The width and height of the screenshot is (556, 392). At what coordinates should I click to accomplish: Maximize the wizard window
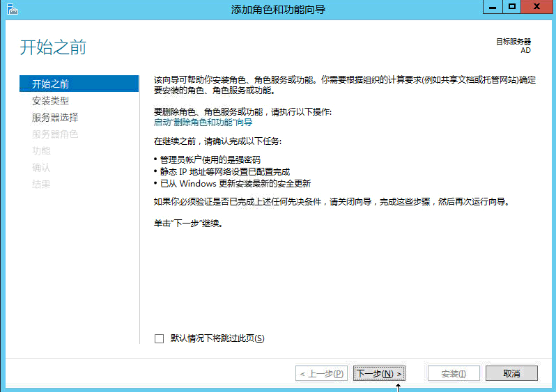pos(511,7)
